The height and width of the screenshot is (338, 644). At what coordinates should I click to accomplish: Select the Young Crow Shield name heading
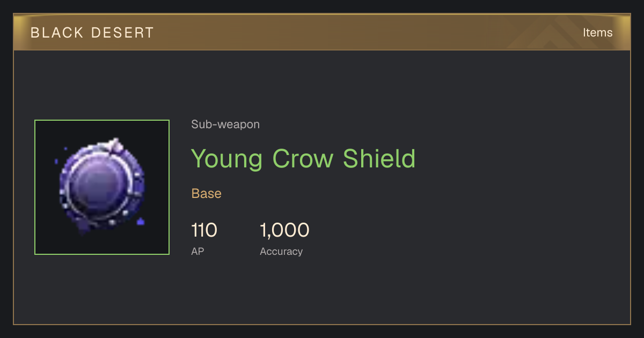[x=303, y=159]
